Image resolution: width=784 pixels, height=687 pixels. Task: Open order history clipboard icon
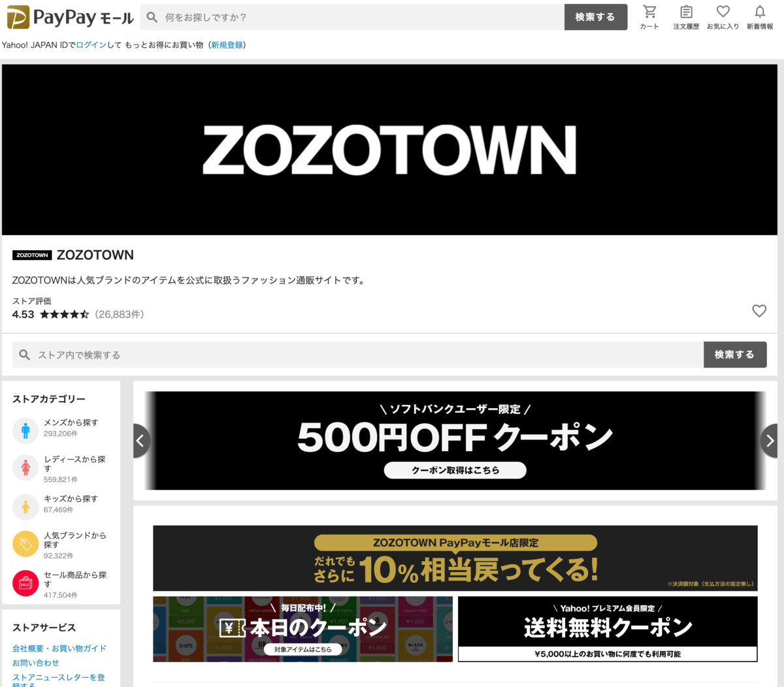pos(686,12)
